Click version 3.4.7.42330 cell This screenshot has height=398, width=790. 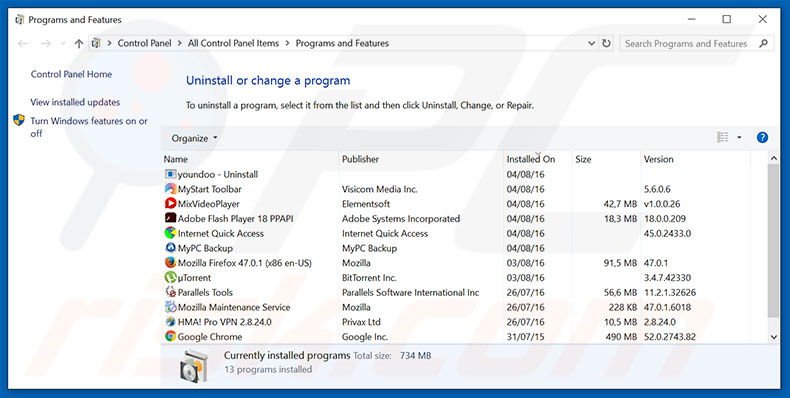click(667, 278)
